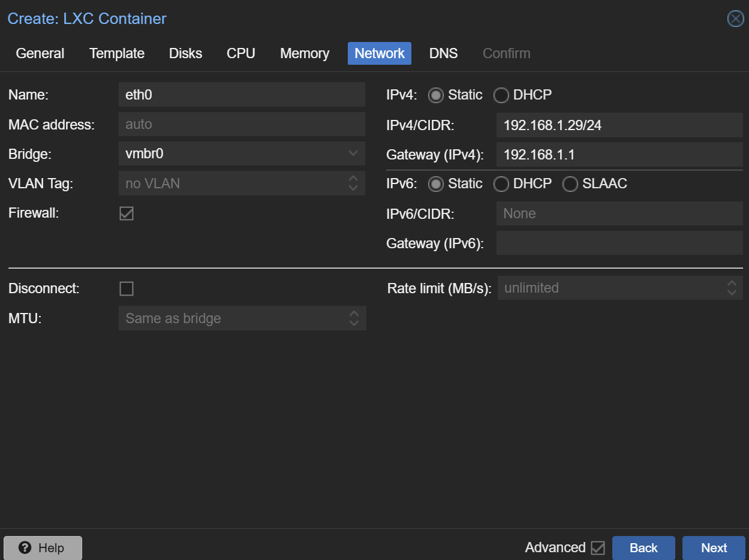Switch to the DNS tab

click(x=443, y=53)
